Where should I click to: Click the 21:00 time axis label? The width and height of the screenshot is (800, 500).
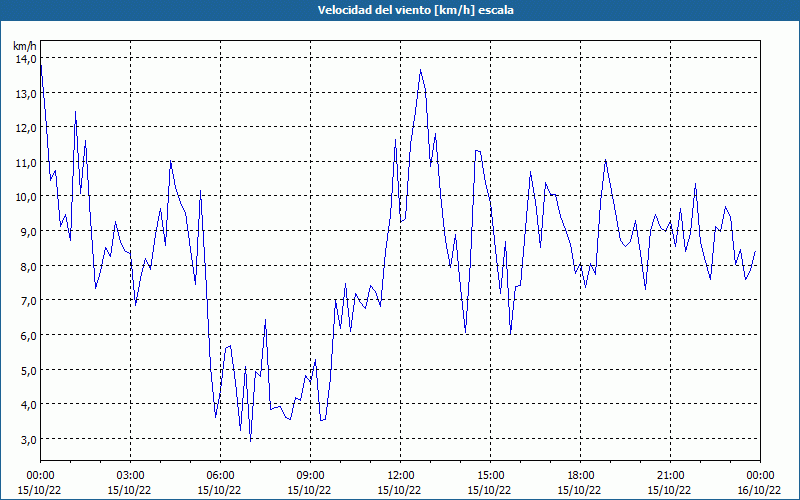click(670, 476)
